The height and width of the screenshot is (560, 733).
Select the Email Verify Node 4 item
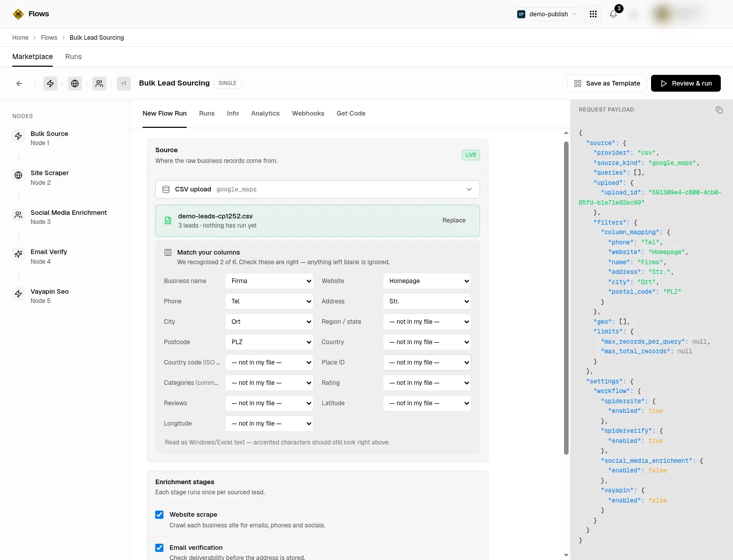pyautogui.click(x=65, y=257)
